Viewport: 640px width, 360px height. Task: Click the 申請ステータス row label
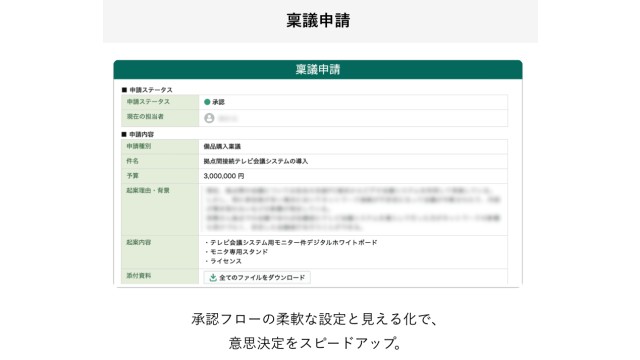(x=148, y=102)
